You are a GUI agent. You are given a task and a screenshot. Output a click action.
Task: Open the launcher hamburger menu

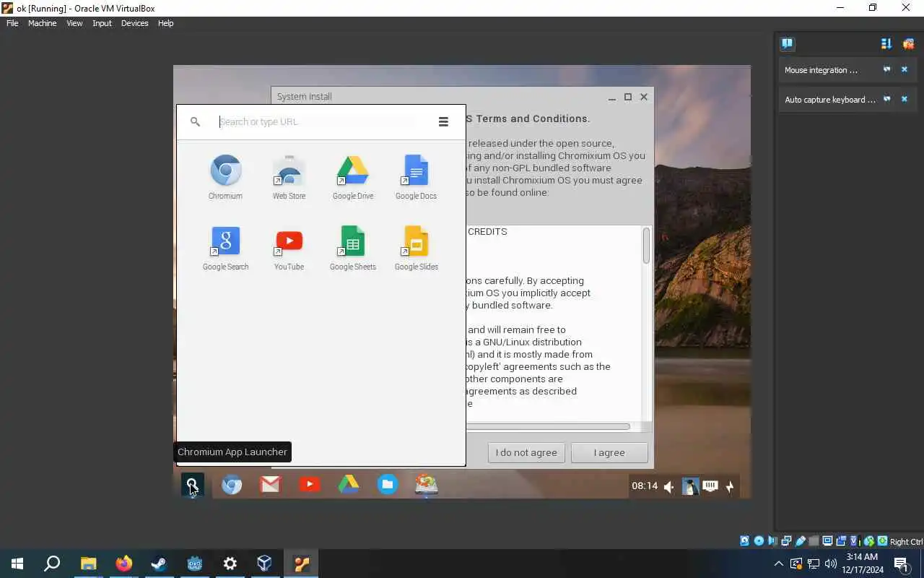pos(443,122)
